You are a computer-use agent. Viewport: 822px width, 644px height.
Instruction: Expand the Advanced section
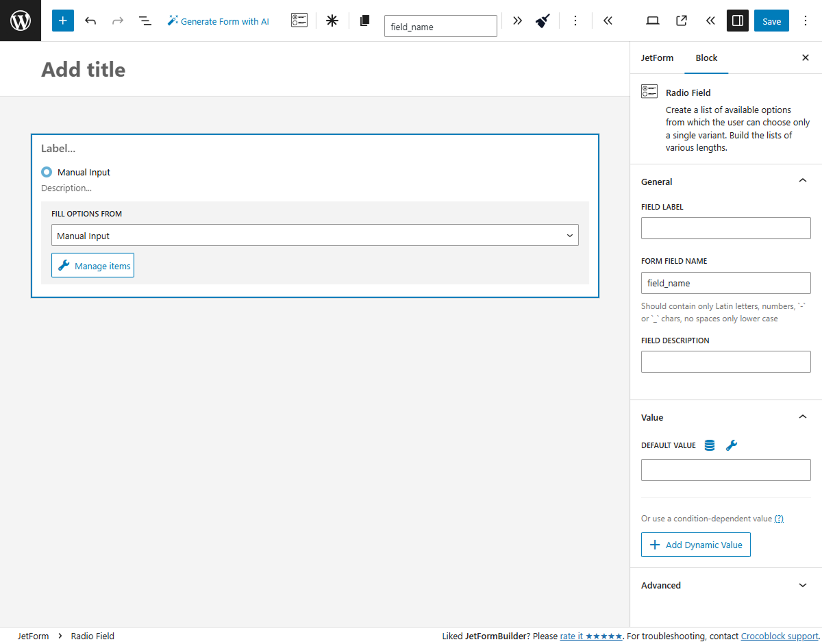coord(802,585)
